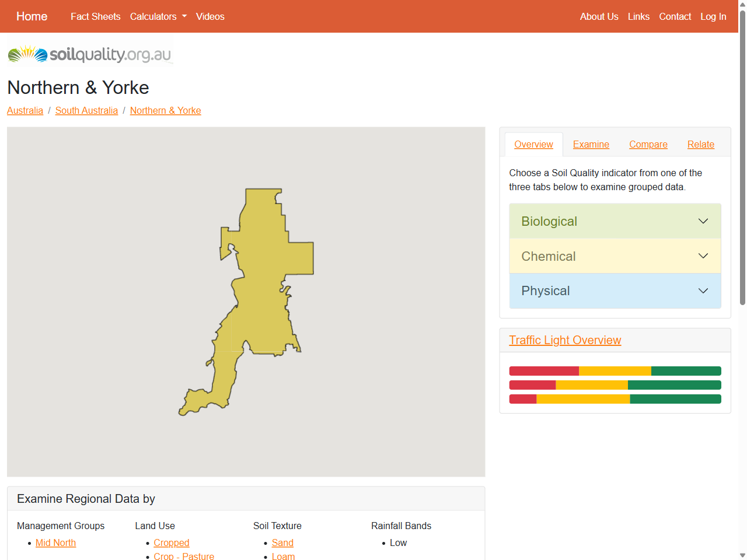
Task: Open the Calculators dropdown menu
Action: tap(158, 16)
